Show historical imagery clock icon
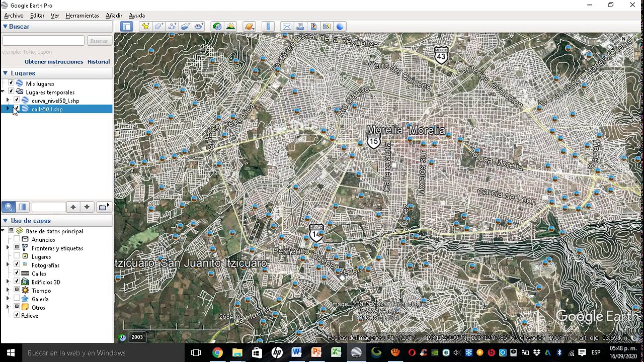Viewport: 644px width, 362px height. [217, 26]
